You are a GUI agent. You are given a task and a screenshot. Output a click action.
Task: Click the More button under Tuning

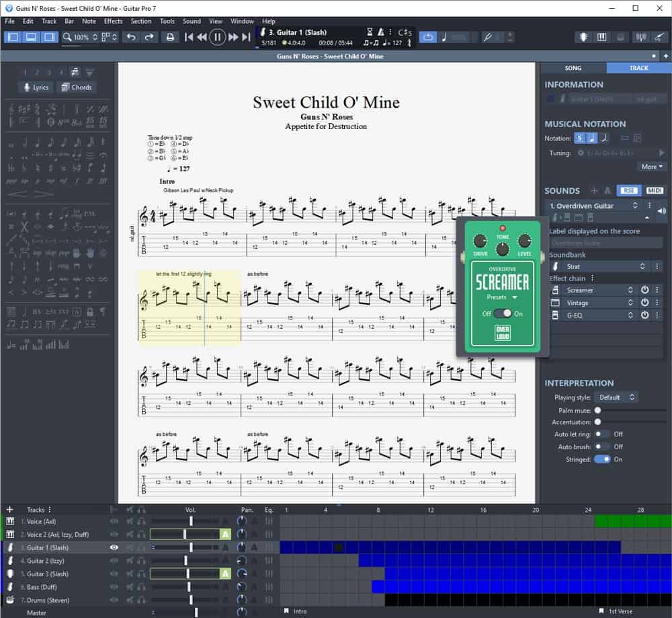(652, 167)
